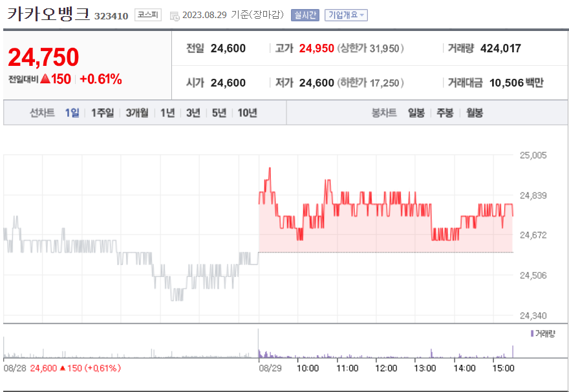Click the red 24,600 ▲150 chart summary
Viewport: 569px width, 392px height.
pos(75,368)
